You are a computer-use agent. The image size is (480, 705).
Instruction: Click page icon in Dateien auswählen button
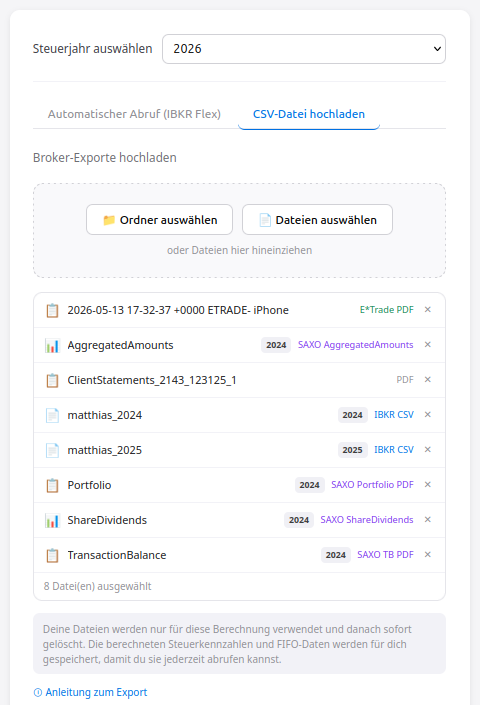point(265,220)
